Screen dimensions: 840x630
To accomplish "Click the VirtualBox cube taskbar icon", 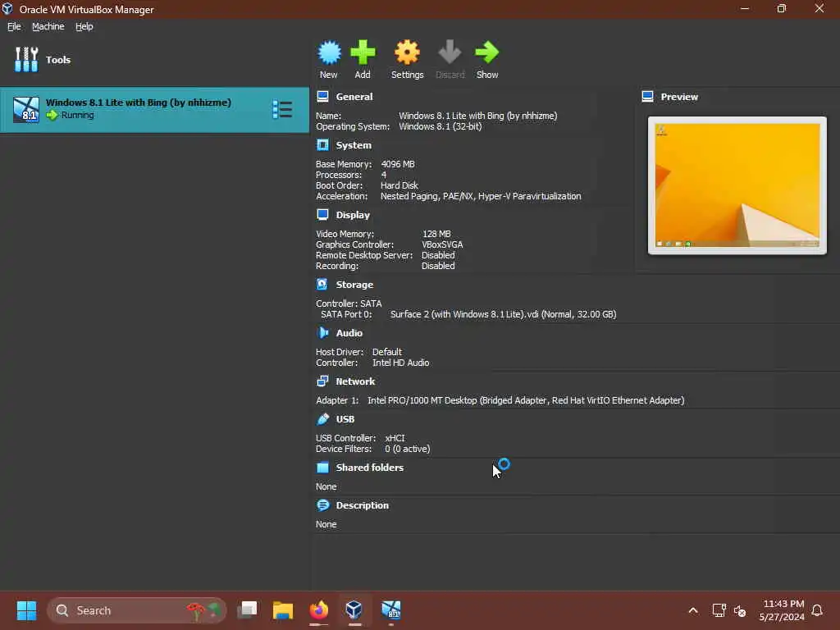I will click(x=354, y=610).
